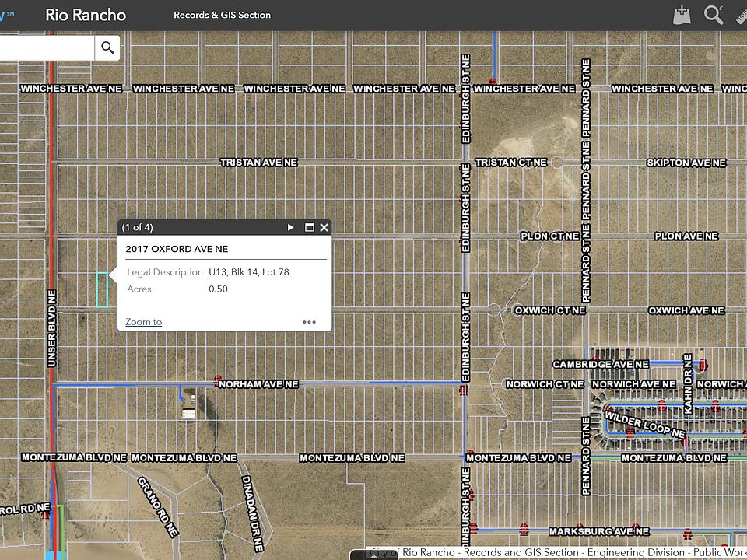Image resolution: width=747 pixels, height=560 pixels.
Task: Click the hydrant marker on Norham Ave NE
Action: pyautogui.click(x=216, y=381)
